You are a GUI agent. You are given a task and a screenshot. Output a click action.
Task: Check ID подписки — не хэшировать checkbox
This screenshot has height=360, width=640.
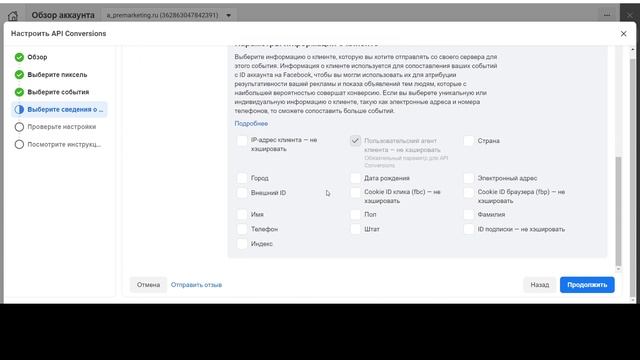click(469, 229)
